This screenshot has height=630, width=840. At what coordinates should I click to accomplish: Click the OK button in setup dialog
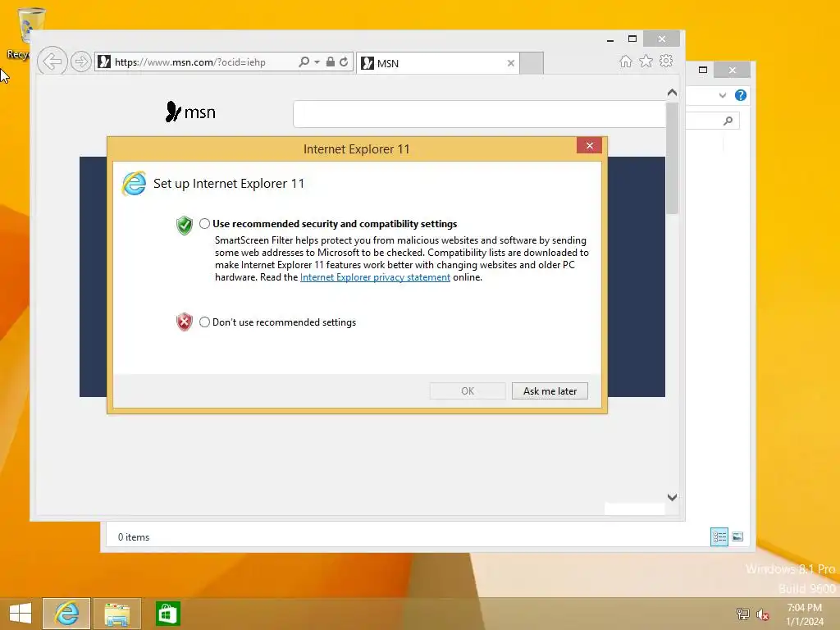tap(467, 391)
